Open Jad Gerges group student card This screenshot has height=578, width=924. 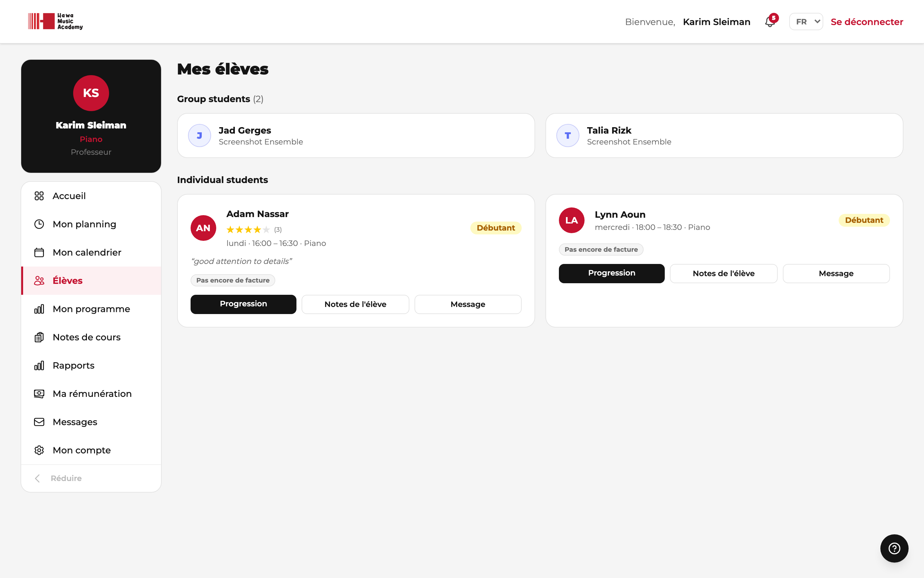tap(356, 135)
